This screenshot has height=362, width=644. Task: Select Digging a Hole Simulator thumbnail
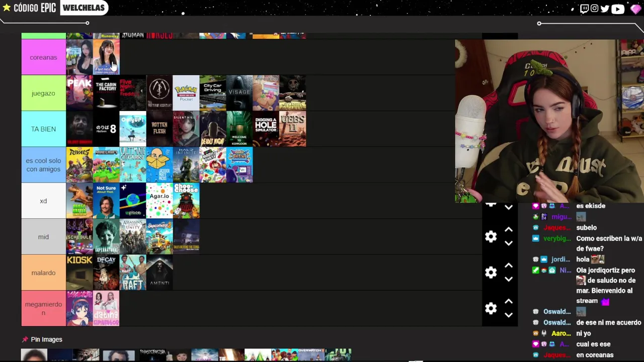[x=266, y=129]
